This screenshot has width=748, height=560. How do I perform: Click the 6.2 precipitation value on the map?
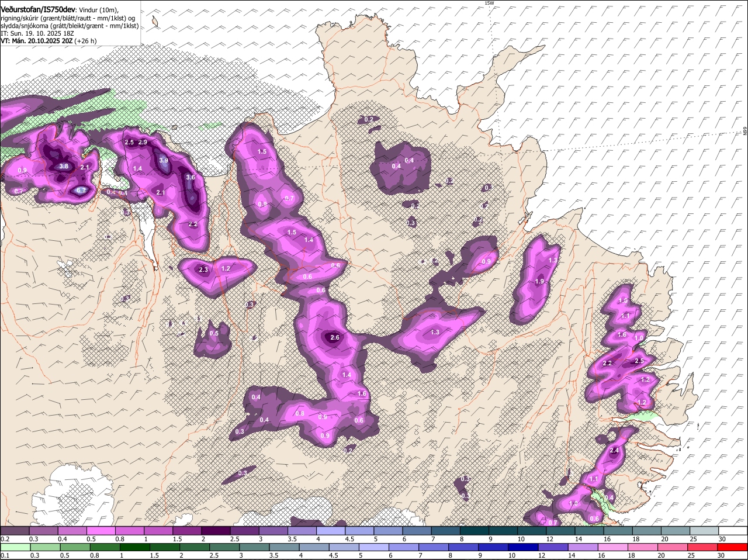point(81,190)
